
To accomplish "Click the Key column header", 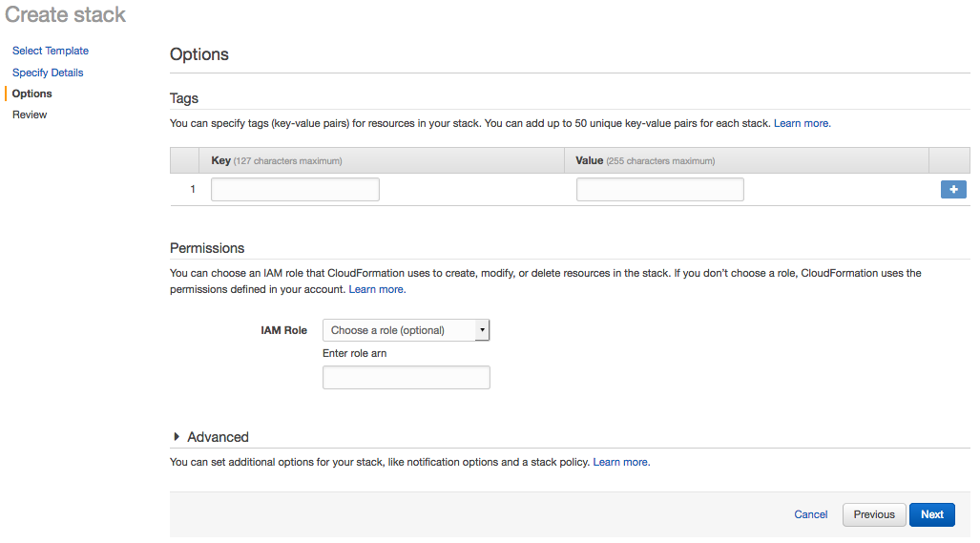I will (x=221, y=160).
